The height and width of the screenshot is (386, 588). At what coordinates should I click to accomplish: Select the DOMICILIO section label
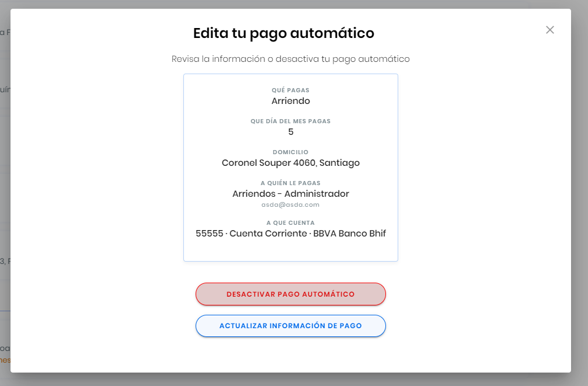[290, 152]
